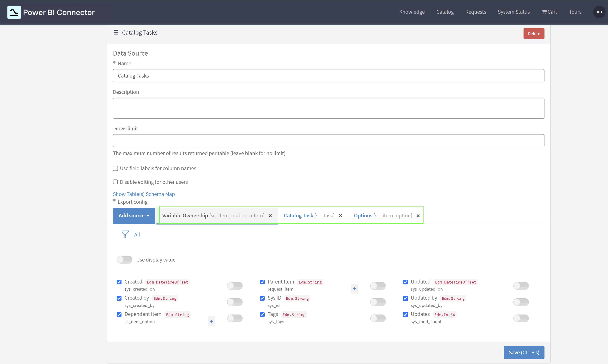Click the Show Table(s) Schema Map link
This screenshot has width=608, height=364.
[x=144, y=194]
